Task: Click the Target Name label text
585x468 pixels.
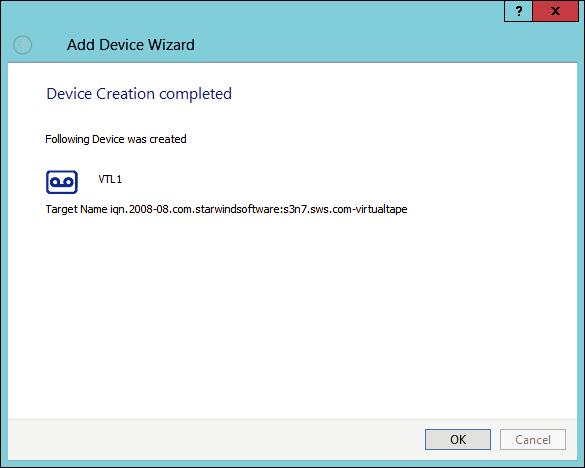Action: pos(76,209)
